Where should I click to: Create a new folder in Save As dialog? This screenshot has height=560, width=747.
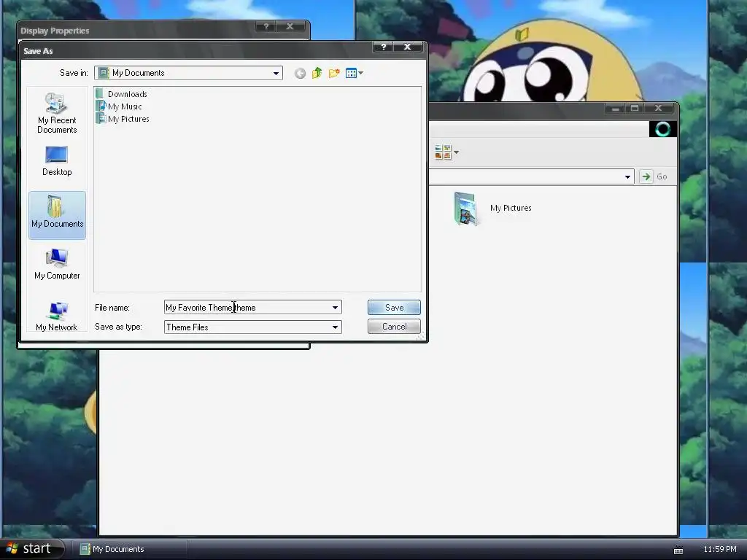[x=334, y=73]
